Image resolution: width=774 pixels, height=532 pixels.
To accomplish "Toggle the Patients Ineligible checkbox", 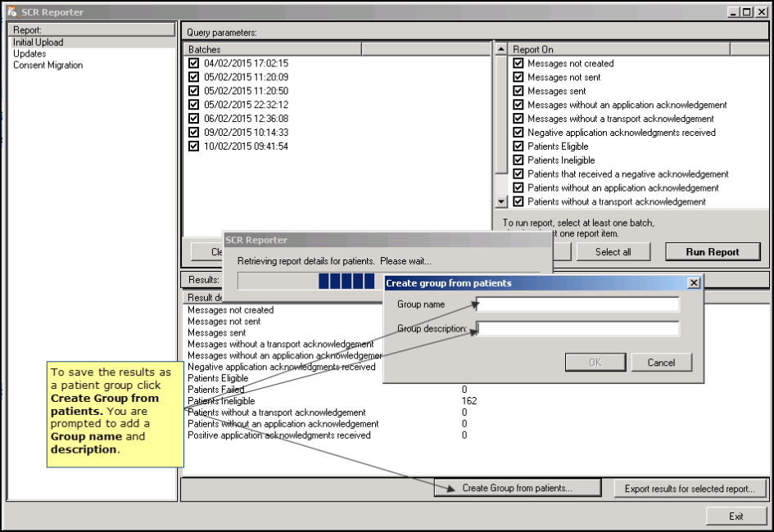I will [518, 160].
